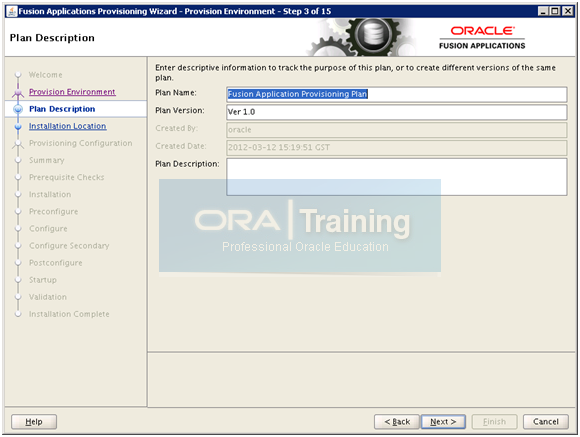Viewport: 580px width, 437px height.
Task: Go back with the Back button
Action: pyautogui.click(x=397, y=422)
